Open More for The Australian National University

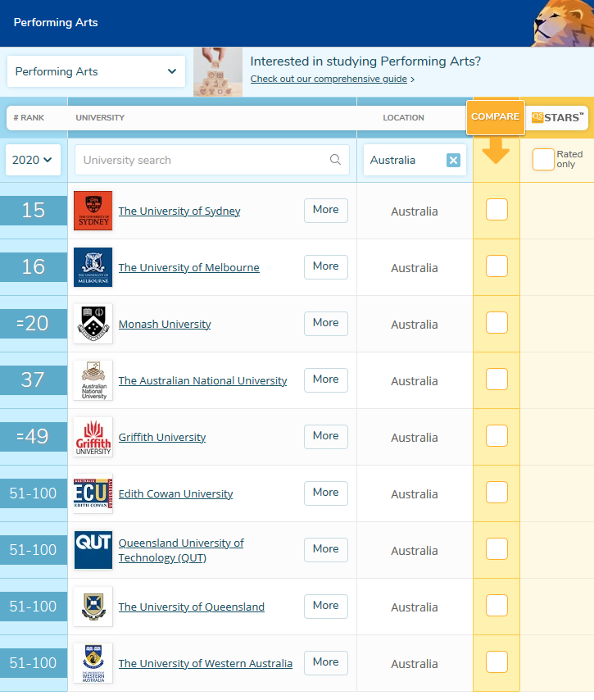(x=326, y=380)
